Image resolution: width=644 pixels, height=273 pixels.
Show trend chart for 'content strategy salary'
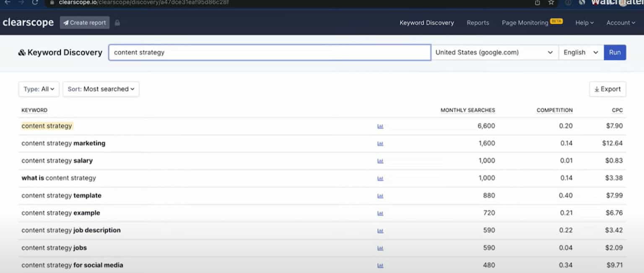tap(380, 161)
